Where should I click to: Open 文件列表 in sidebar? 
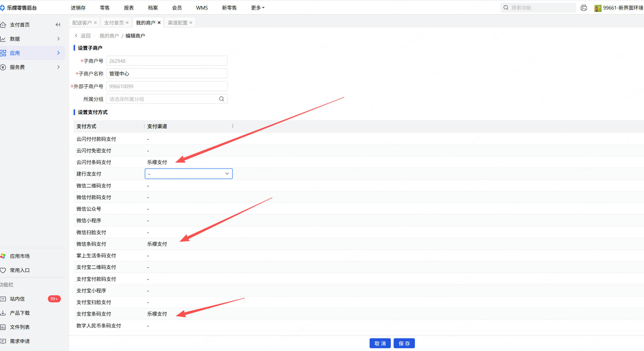[x=20, y=327]
